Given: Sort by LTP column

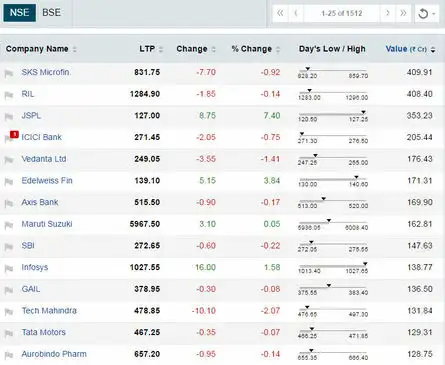Looking at the screenshot, I should tap(151, 49).
